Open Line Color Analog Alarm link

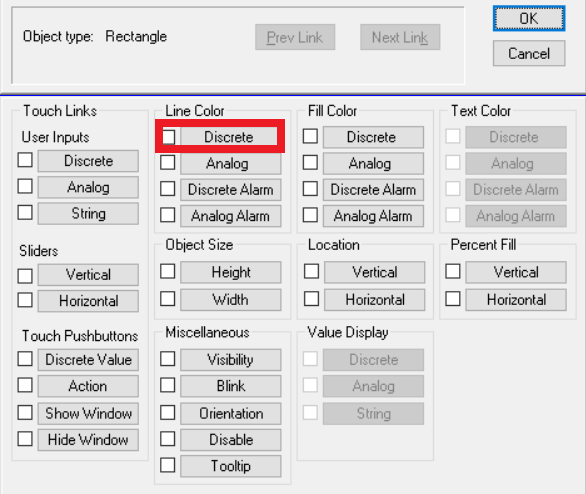[x=231, y=216]
